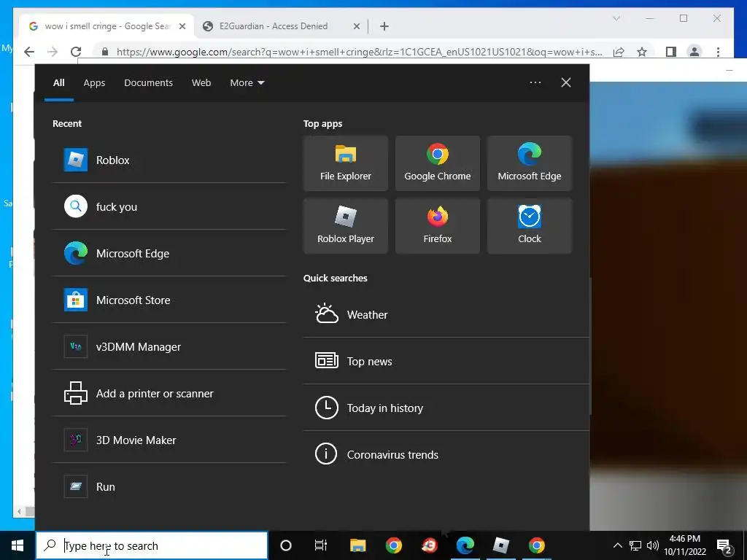Bookmark this page with the star icon

tap(642, 52)
